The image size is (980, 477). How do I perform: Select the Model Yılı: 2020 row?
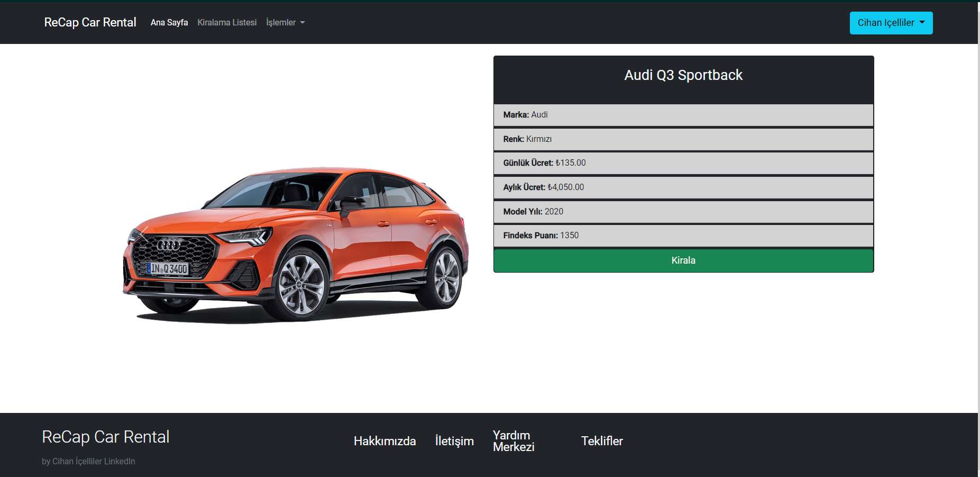point(683,212)
